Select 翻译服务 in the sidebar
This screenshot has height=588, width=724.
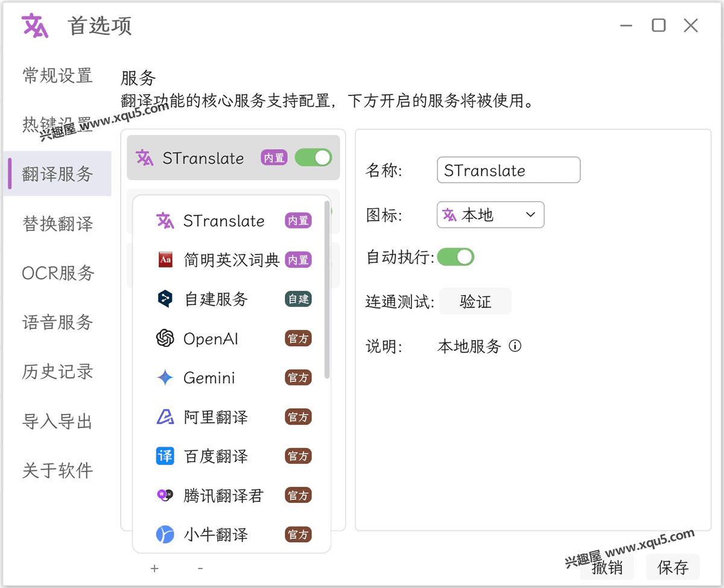coord(57,174)
